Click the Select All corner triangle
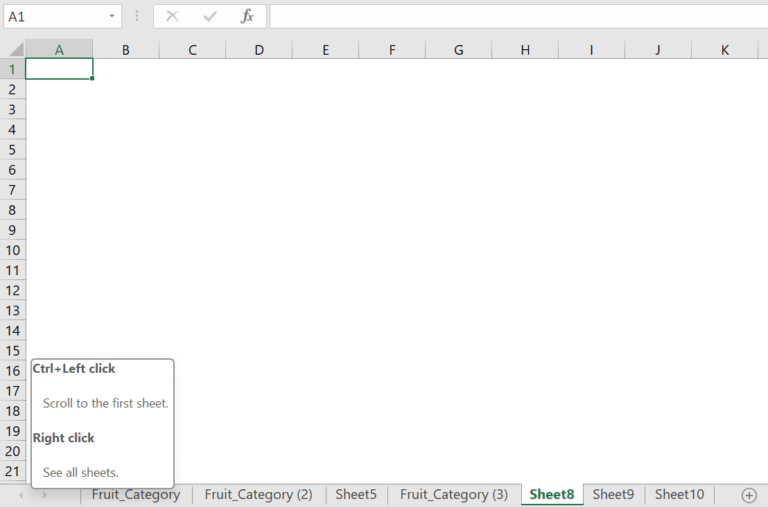The height and width of the screenshot is (508, 768). 17,49
